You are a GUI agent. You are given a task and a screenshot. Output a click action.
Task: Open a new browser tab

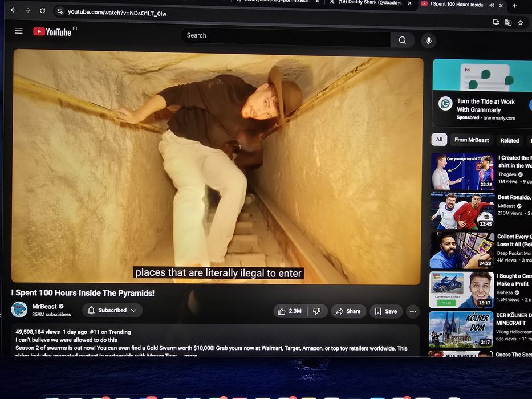(x=515, y=6)
